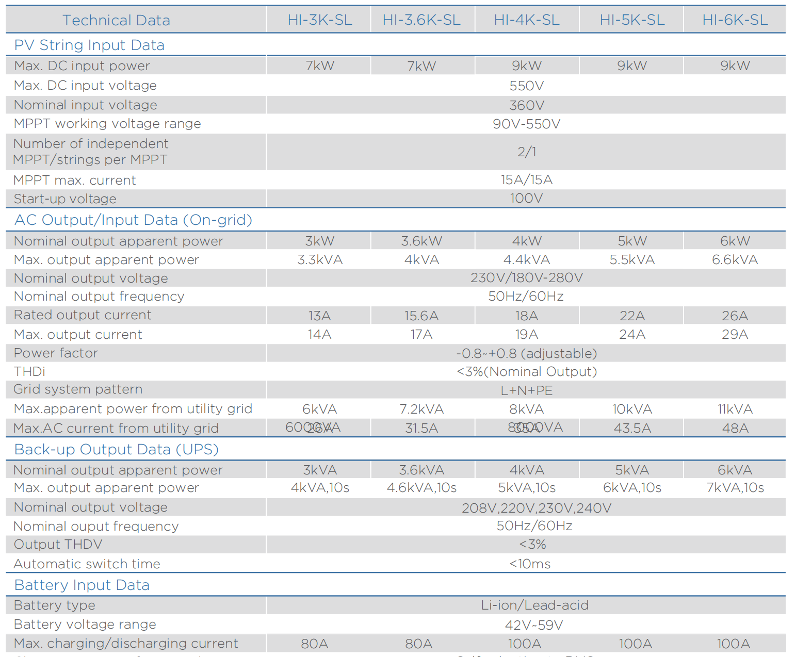Click the 90V-550V MPPT range value
The width and height of the screenshot is (812, 657).
(527, 124)
